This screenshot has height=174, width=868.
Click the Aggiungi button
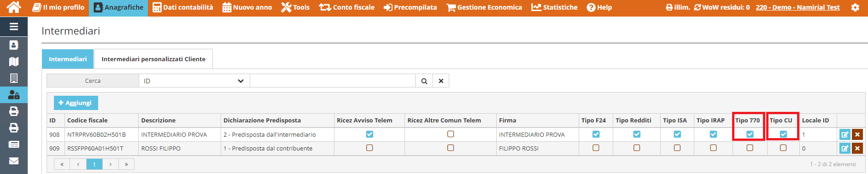(76, 103)
